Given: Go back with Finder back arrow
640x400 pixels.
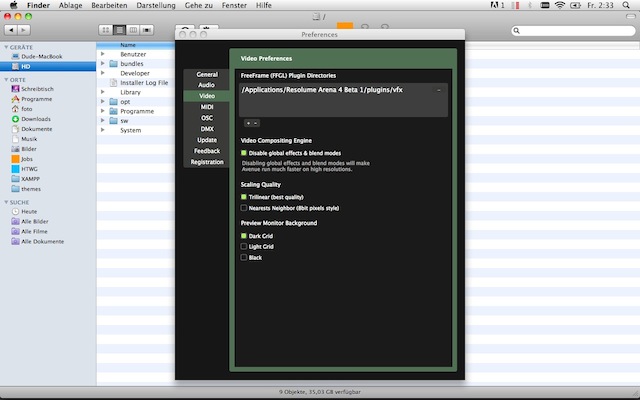Looking at the screenshot, I should tap(11, 30).
